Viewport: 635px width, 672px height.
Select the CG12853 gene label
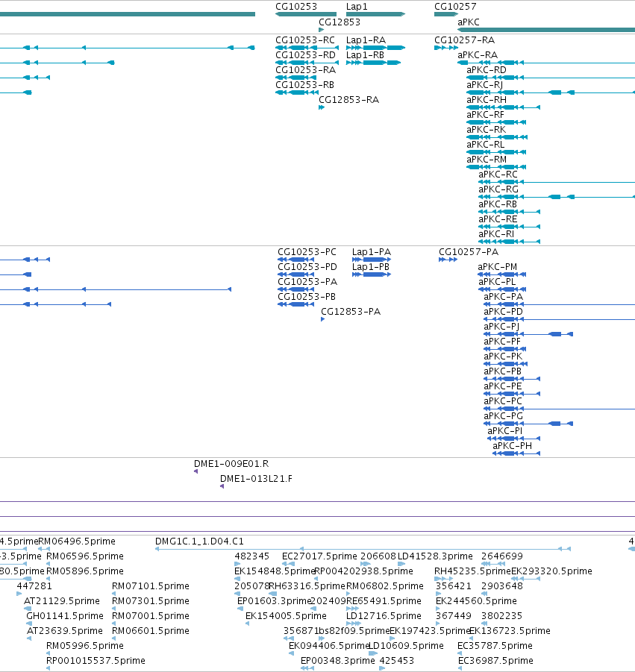click(340, 22)
